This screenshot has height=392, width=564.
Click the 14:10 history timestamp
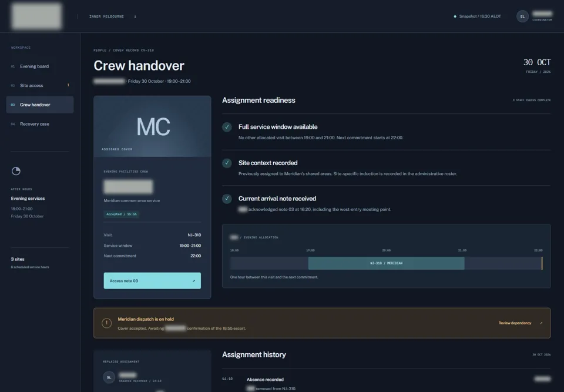[227, 378]
